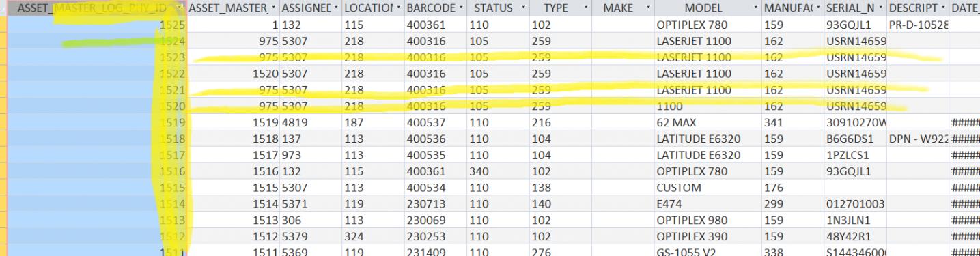The image size is (980, 256).
Task: Click location cell 187
Action: point(373,122)
